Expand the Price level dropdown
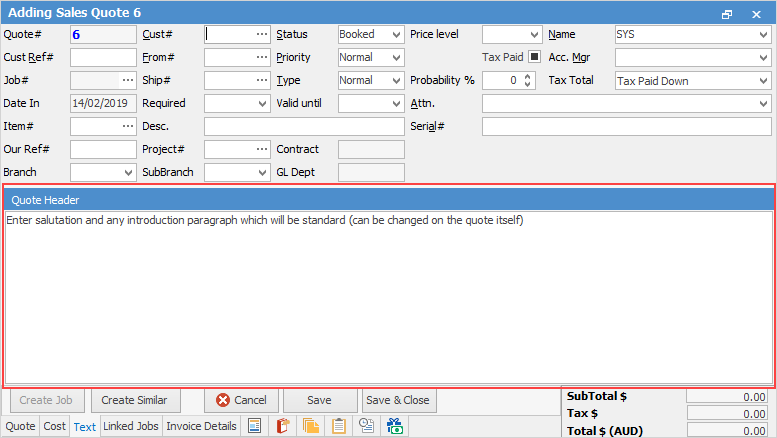Image resolution: width=777 pixels, height=438 pixels. click(x=533, y=34)
